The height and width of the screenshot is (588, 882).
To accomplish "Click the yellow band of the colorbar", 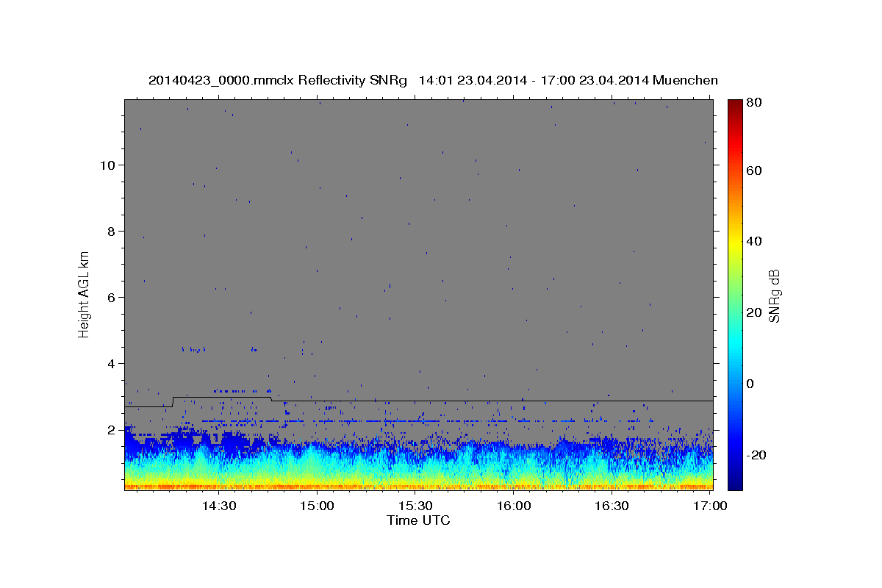I will 735,243.
